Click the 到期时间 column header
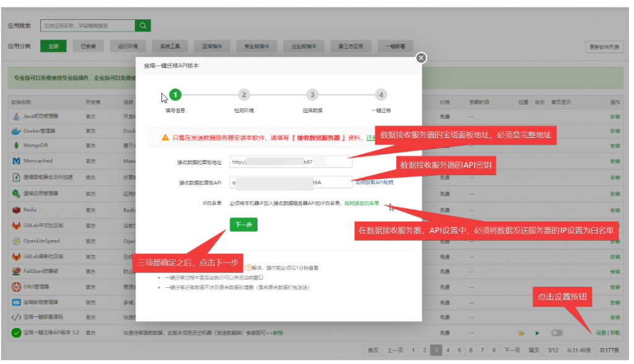The height and width of the screenshot is (364, 634). click(x=479, y=102)
